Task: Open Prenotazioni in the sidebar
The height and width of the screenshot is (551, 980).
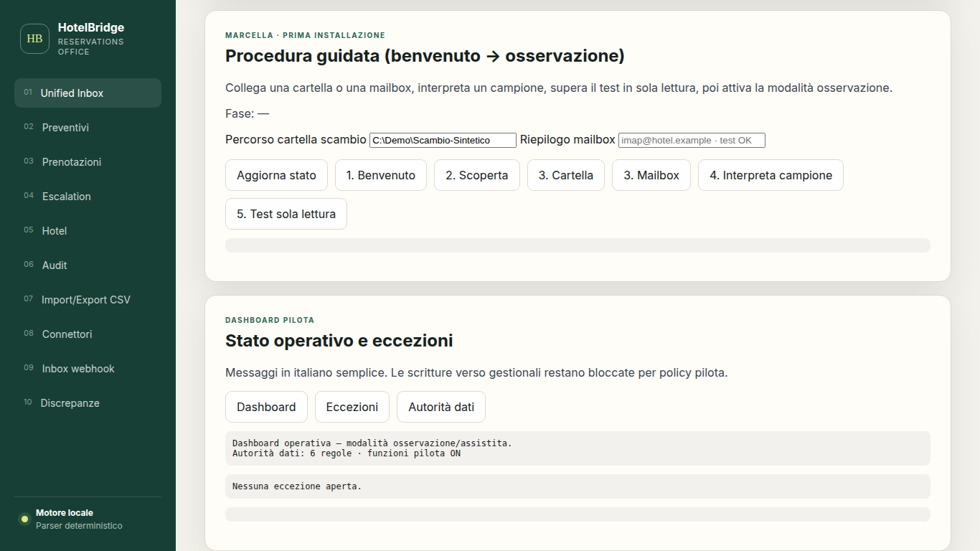Action: (x=88, y=162)
